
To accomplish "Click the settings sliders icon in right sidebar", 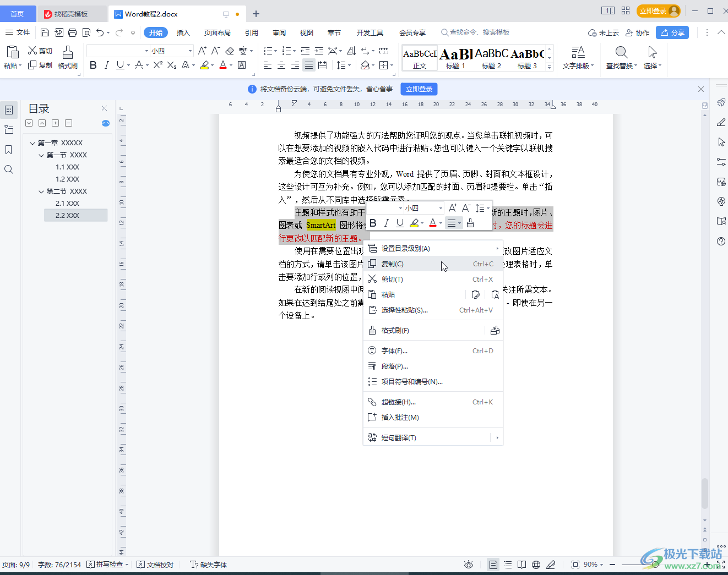I will tap(721, 162).
